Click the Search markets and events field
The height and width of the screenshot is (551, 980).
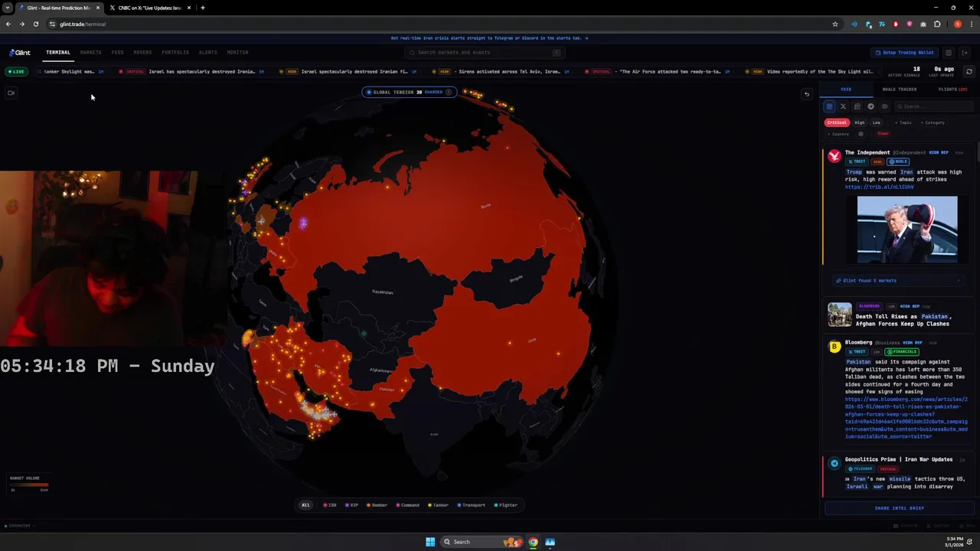pos(485,53)
